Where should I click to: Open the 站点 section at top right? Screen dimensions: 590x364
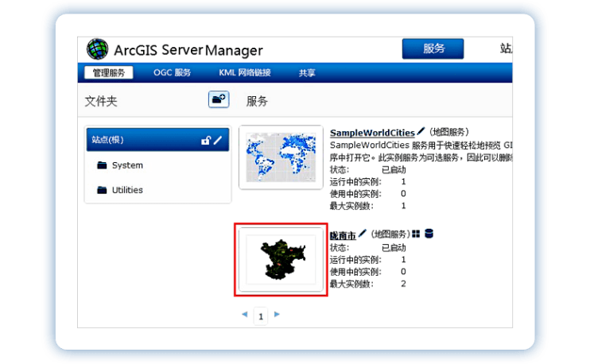[506, 48]
